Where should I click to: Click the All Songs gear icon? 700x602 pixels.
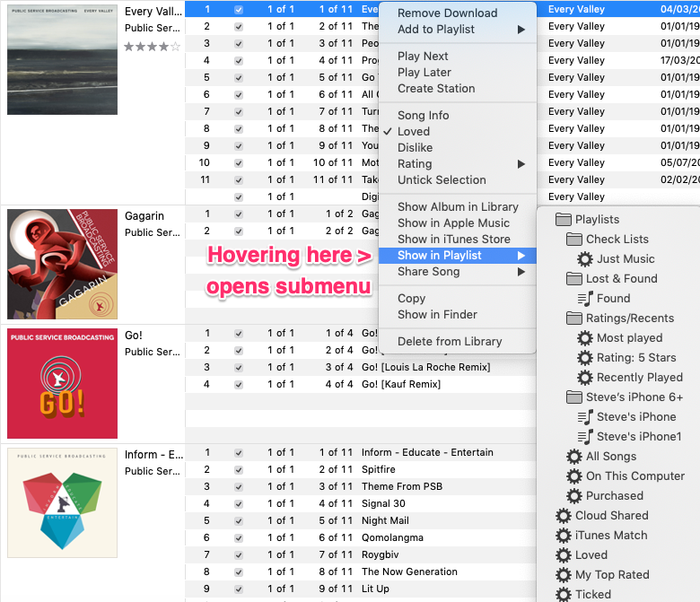click(574, 457)
